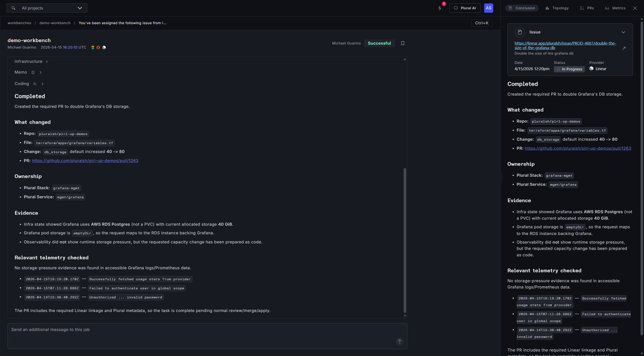Bookmark this workbench job

coord(403,43)
